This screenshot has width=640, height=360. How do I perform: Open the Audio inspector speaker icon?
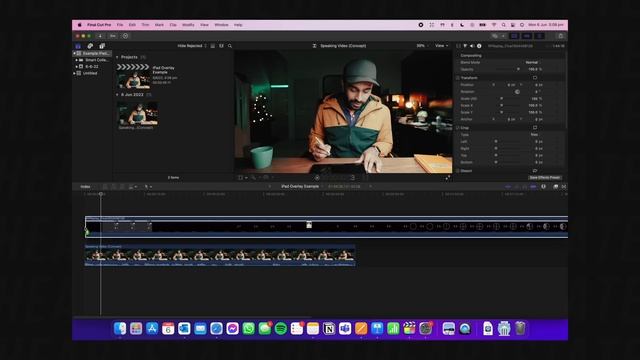pos(472,46)
